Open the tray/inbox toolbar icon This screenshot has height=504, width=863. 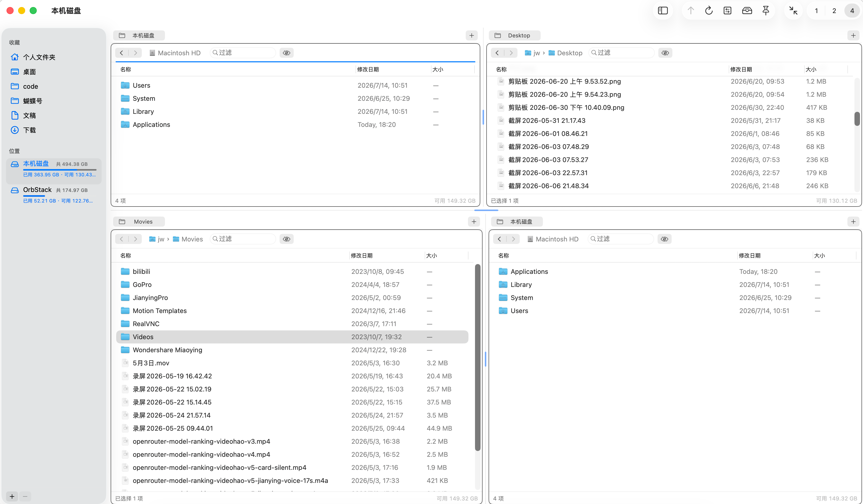(x=747, y=11)
